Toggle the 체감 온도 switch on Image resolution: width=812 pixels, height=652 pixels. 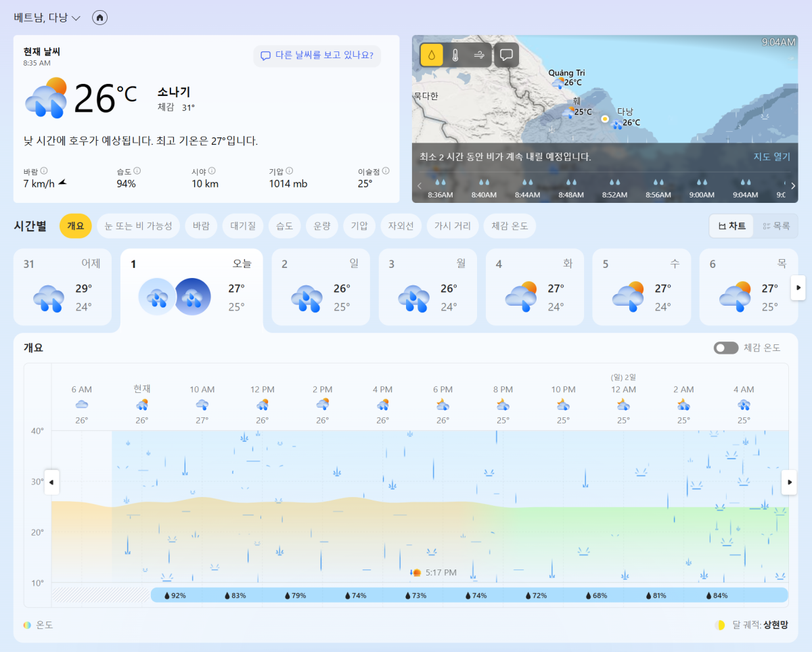725,348
